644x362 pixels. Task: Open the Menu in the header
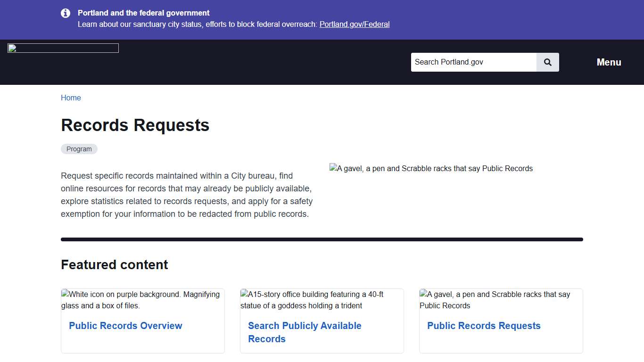[609, 62]
